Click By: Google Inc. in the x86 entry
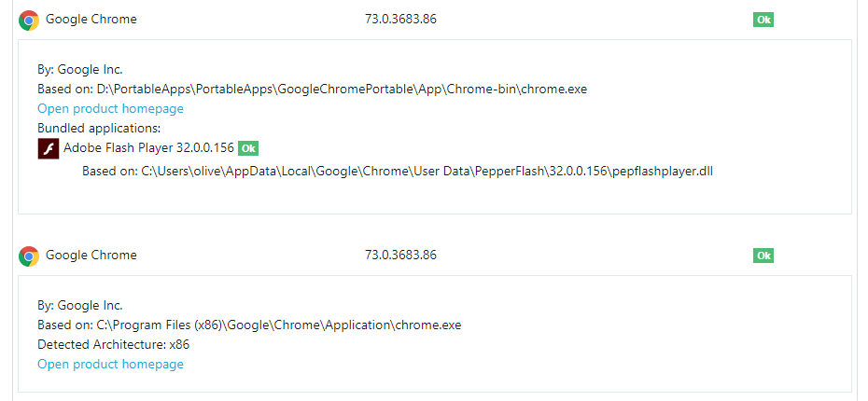 coord(80,305)
